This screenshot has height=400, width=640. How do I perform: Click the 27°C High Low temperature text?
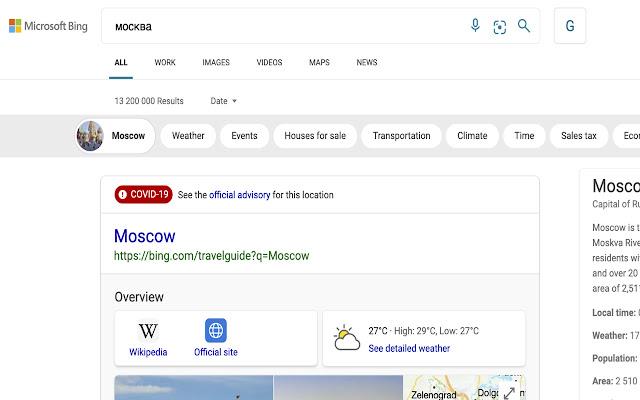click(423, 331)
